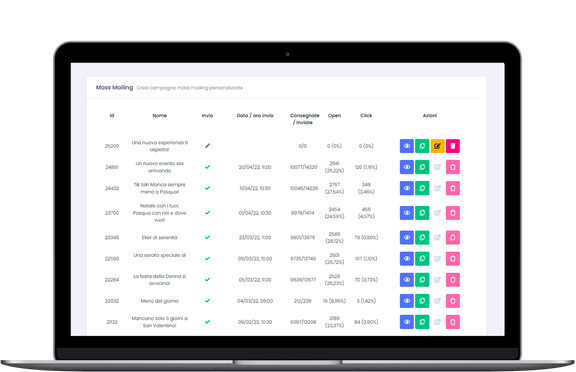This screenshot has height=372, width=576.
Task: Duplicate campaign 24861 with green copy icon
Action: [x=422, y=167]
